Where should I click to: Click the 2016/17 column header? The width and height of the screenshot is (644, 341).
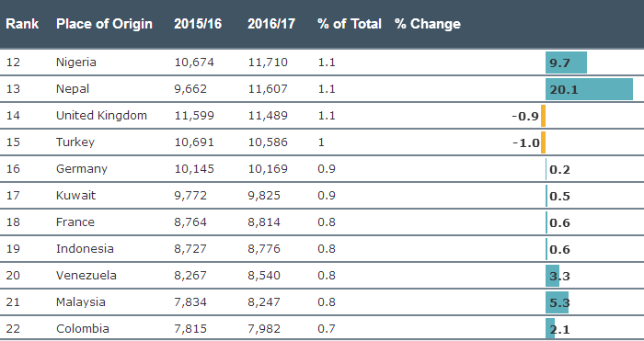[x=271, y=24]
